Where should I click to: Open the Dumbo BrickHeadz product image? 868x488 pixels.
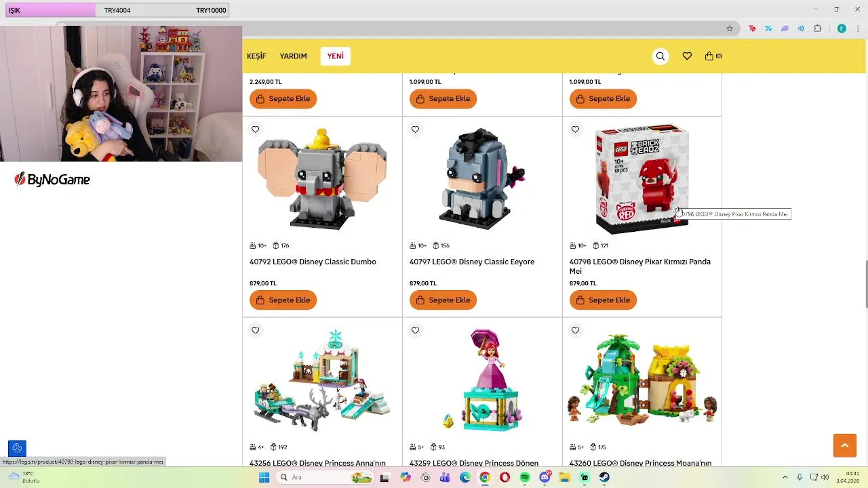coord(322,179)
